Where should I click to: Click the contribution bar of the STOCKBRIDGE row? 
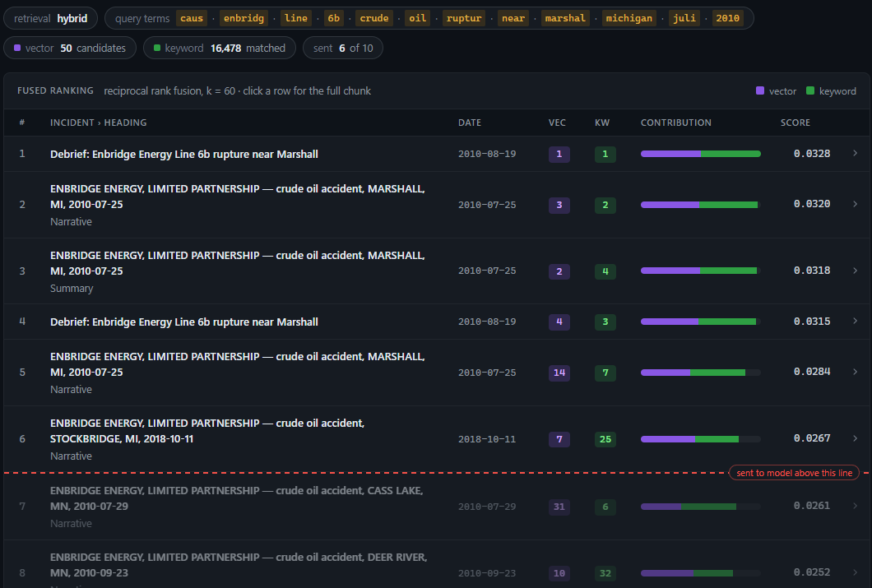[701, 439]
